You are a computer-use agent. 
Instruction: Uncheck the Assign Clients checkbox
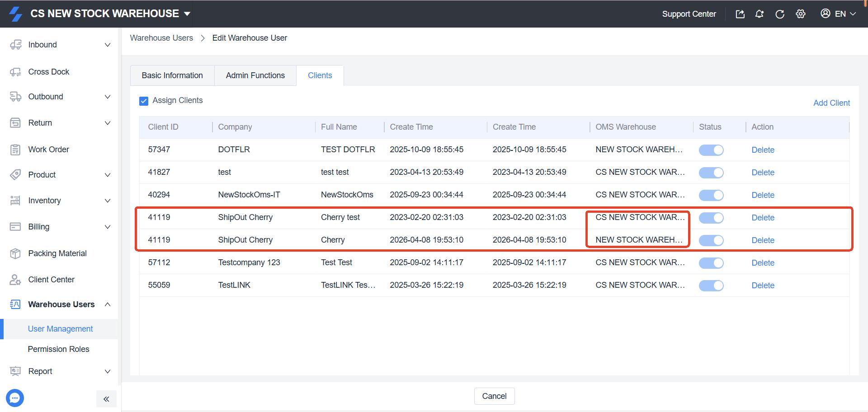[144, 101]
